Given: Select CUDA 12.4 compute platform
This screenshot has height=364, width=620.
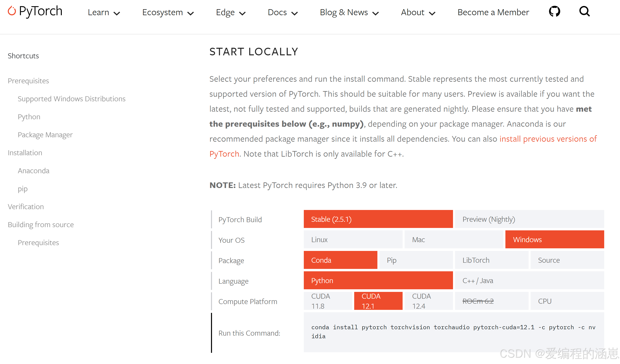Looking at the screenshot, I should [429, 301].
